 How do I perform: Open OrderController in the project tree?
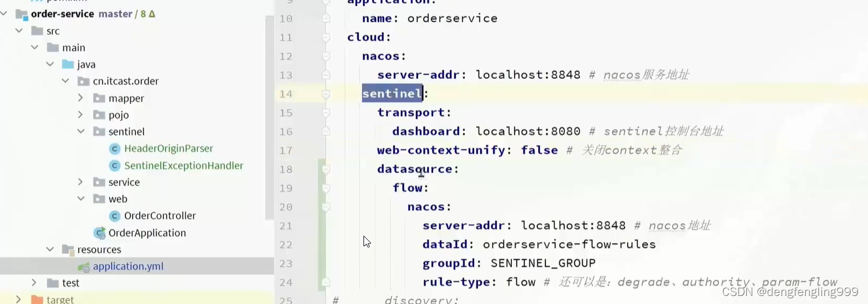[160, 216]
